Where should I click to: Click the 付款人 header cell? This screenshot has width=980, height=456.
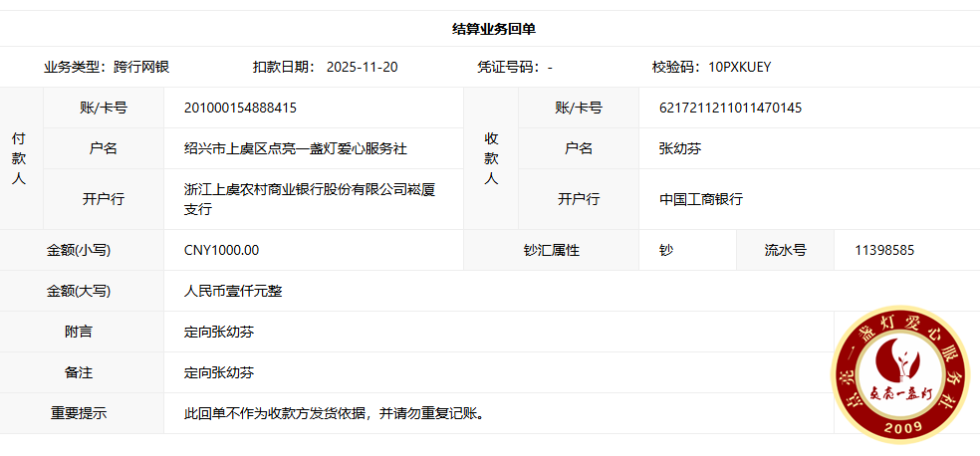pyautogui.click(x=20, y=158)
